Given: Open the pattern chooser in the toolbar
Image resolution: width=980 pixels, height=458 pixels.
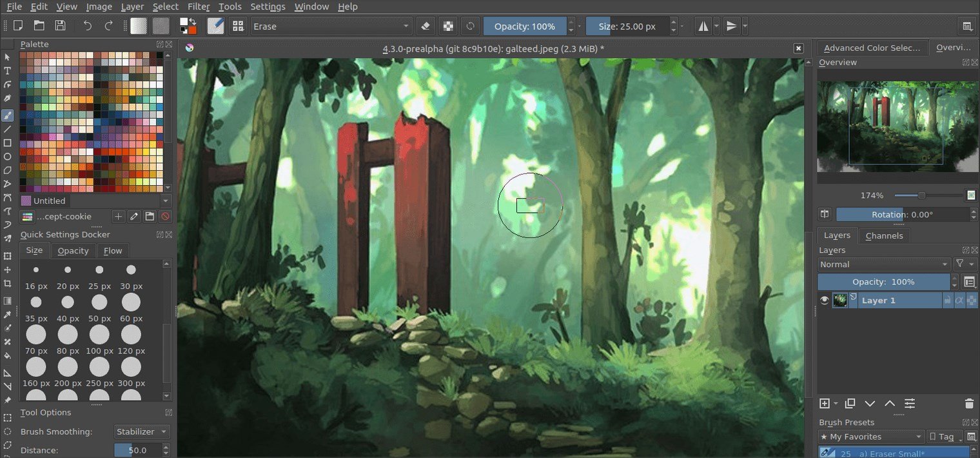Looking at the screenshot, I should pos(161,26).
